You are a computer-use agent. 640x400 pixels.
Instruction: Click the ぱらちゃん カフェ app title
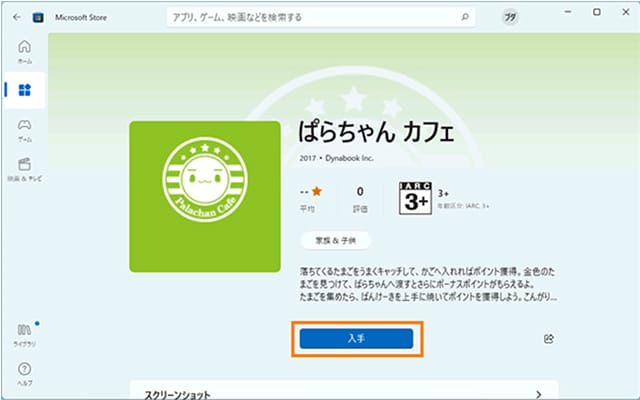coord(376,132)
